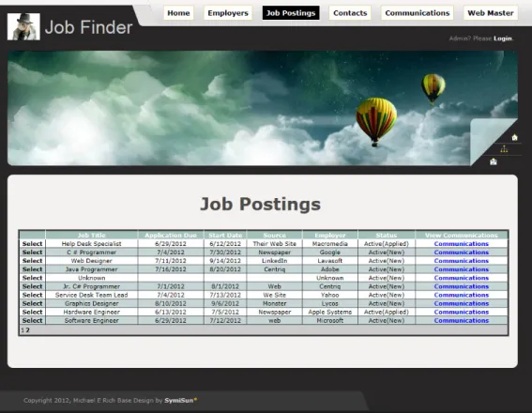
Task: Click the Source column header
Action: (275, 235)
